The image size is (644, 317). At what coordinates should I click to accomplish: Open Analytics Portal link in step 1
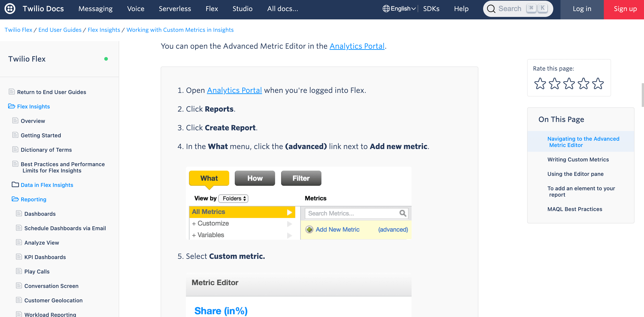coord(234,90)
